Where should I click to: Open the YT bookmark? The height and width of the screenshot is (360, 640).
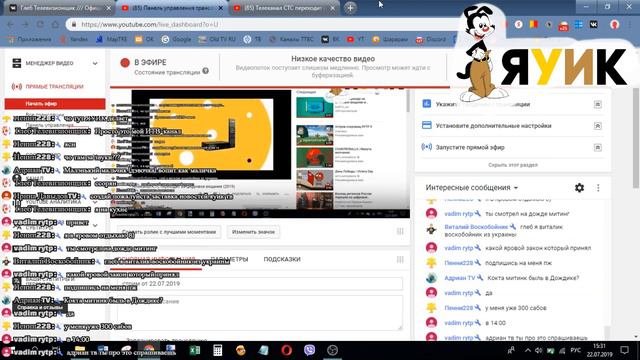(356, 39)
